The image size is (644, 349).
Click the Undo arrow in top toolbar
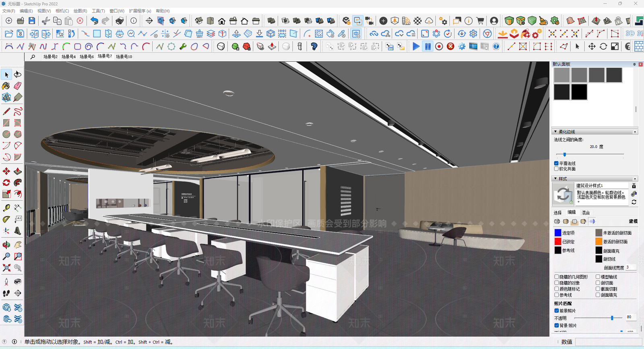pyautogui.click(x=94, y=21)
